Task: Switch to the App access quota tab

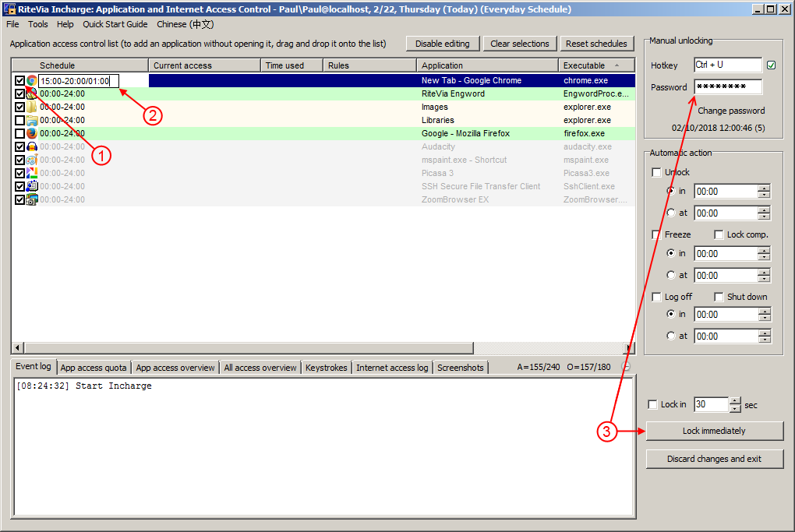Action: pos(94,368)
